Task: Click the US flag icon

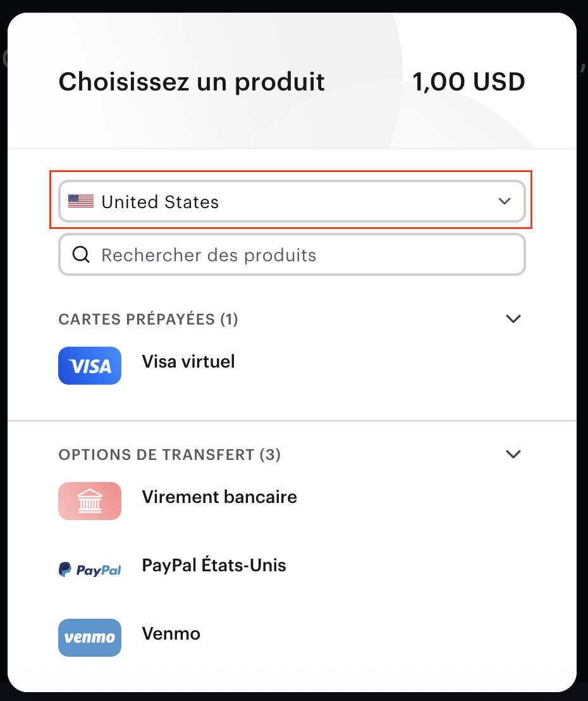Action: click(x=81, y=202)
